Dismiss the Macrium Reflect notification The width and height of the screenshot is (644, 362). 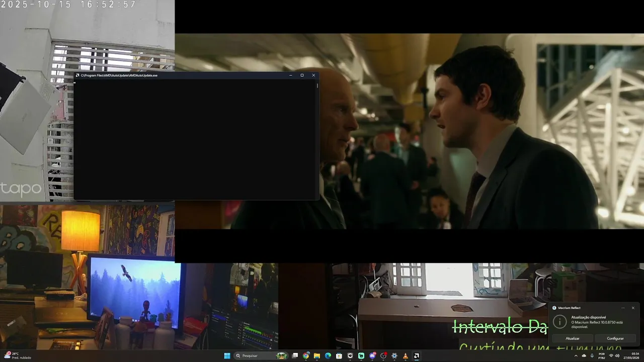pos(633,308)
